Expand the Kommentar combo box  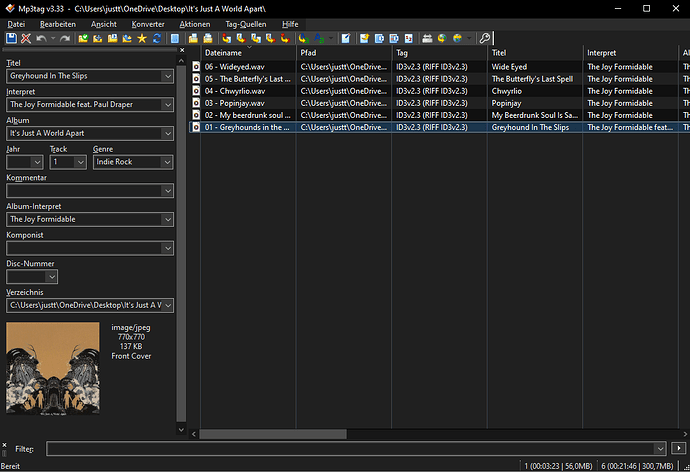coord(168,190)
